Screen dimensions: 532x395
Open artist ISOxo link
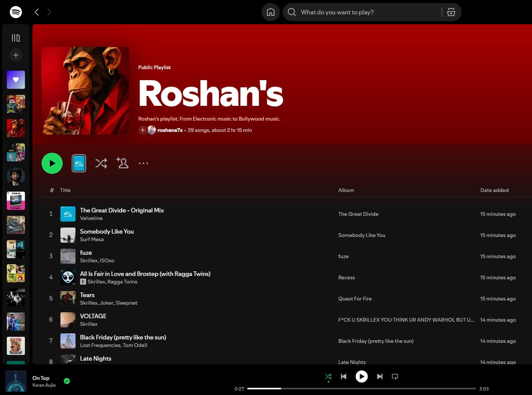(107, 260)
